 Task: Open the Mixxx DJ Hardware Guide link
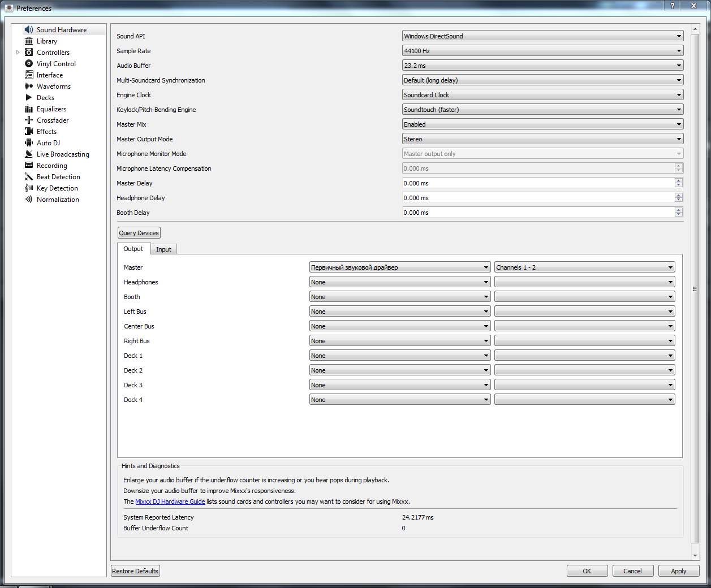click(170, 501)
